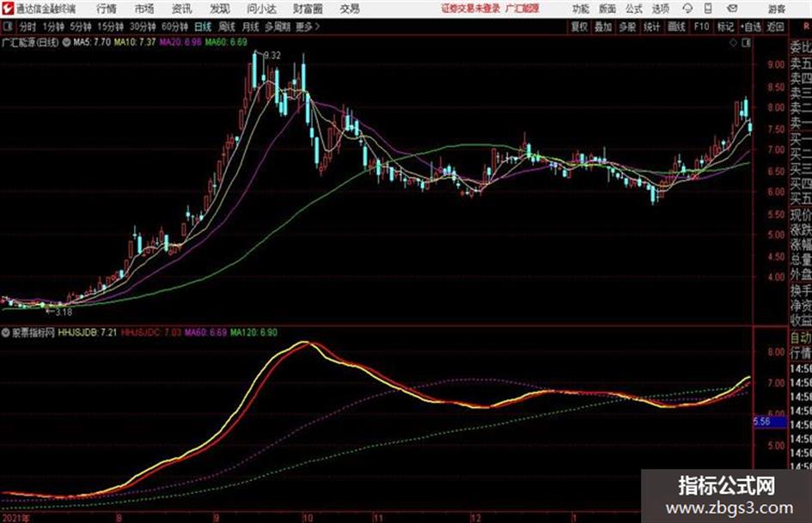Click the MA10: 7.37 indicator label
The width and height of the screenshot is (812, 523).
click(135, 42)
